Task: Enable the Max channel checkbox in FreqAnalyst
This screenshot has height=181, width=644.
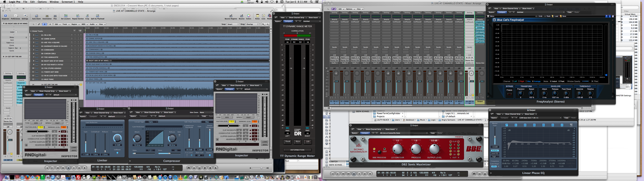Action: [526, 81]
